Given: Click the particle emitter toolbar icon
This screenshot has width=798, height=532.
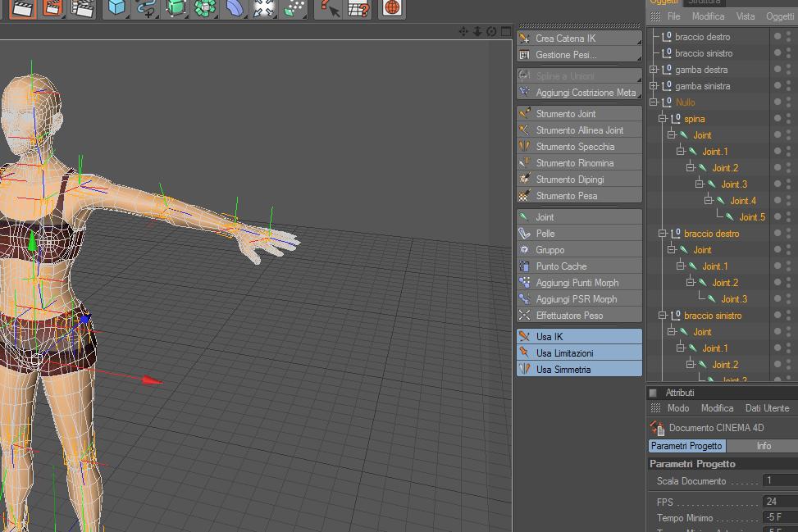Looking at the screenshot, I should tap(294, 7).
